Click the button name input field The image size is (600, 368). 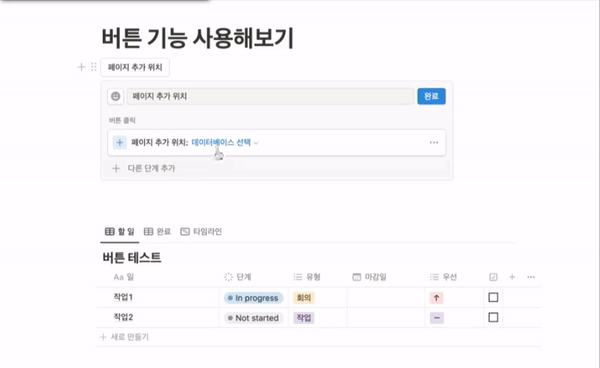270,96
